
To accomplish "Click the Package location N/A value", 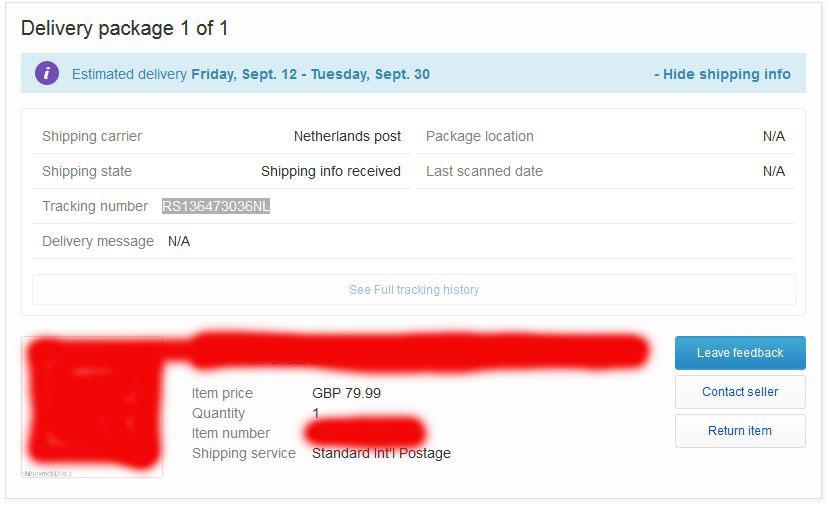I will pyautogui.click(x=773, y=136).
